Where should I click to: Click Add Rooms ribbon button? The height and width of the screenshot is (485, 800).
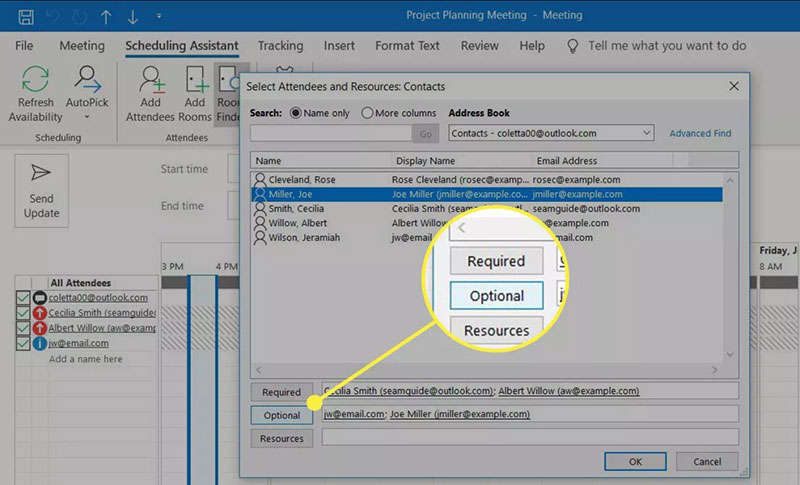(x=195, y=94)
